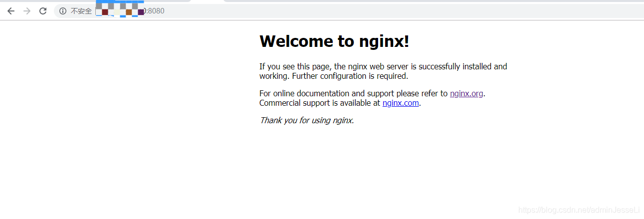View site info via the not secure icon
644x219 pixels.
point(63,11)
